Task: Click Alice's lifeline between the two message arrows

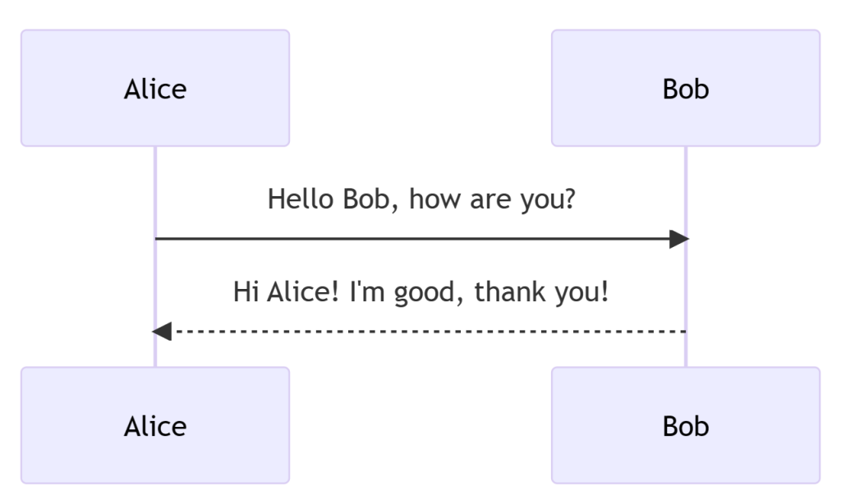Action: 155,285
